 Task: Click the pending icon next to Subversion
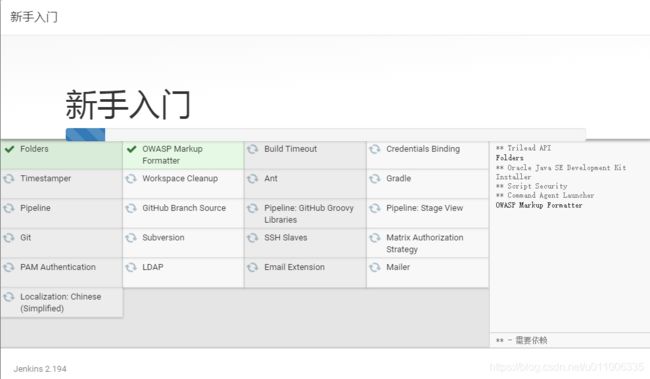(x=131, y=238)
